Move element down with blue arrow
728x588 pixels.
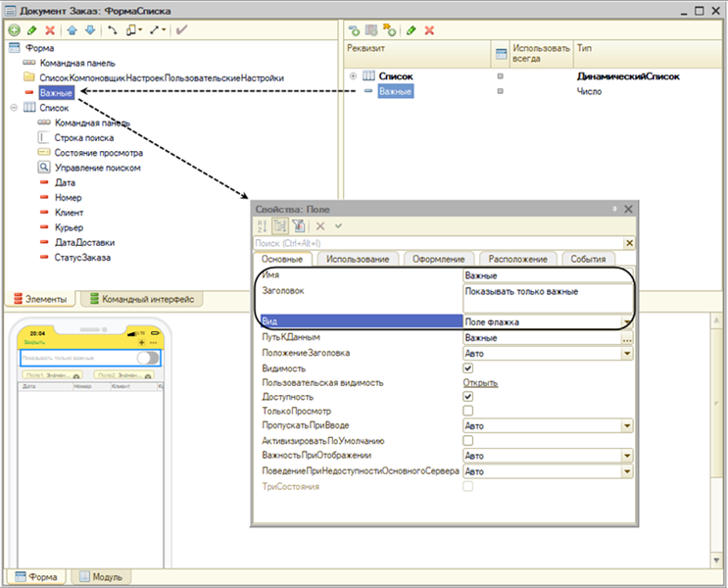[x=90, y=31]
